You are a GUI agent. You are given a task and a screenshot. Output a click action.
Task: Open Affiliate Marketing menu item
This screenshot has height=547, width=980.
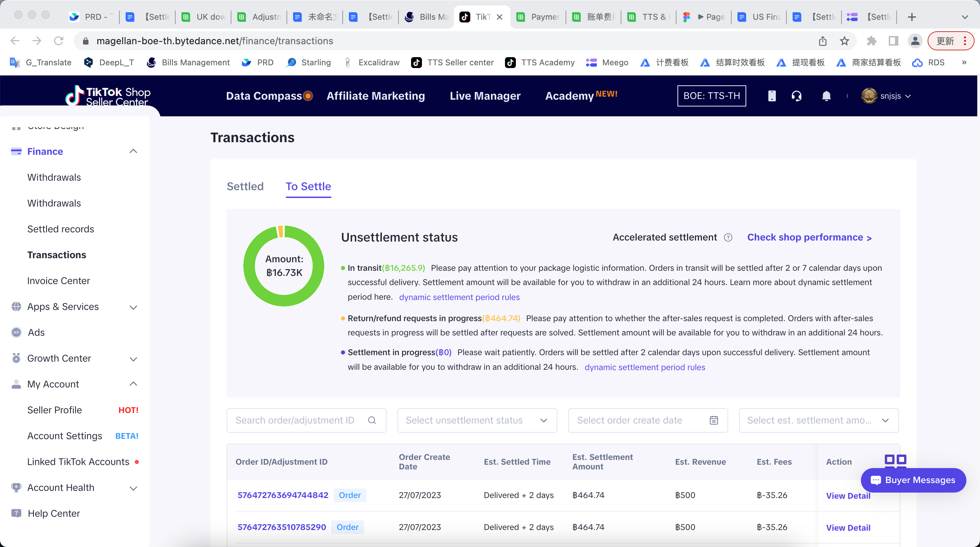click(375, 96)
